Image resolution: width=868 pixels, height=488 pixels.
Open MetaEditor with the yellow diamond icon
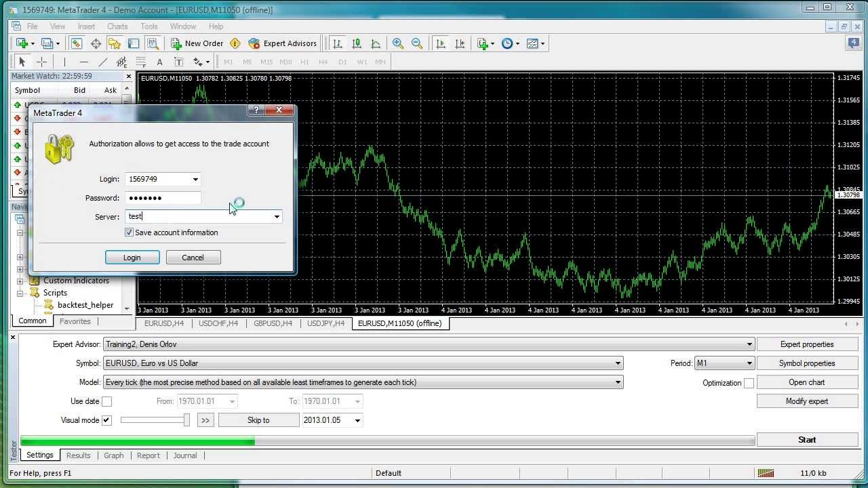[235, 43]
